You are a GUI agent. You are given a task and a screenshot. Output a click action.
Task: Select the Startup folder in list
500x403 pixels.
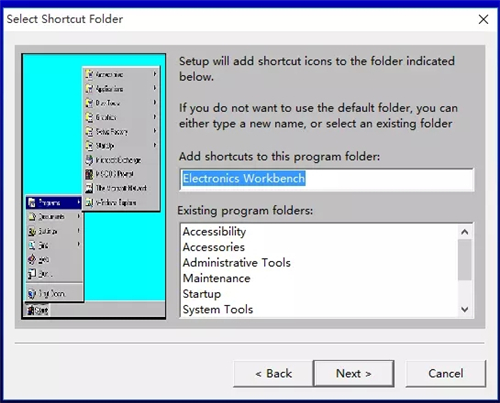(x=202, y=294)
